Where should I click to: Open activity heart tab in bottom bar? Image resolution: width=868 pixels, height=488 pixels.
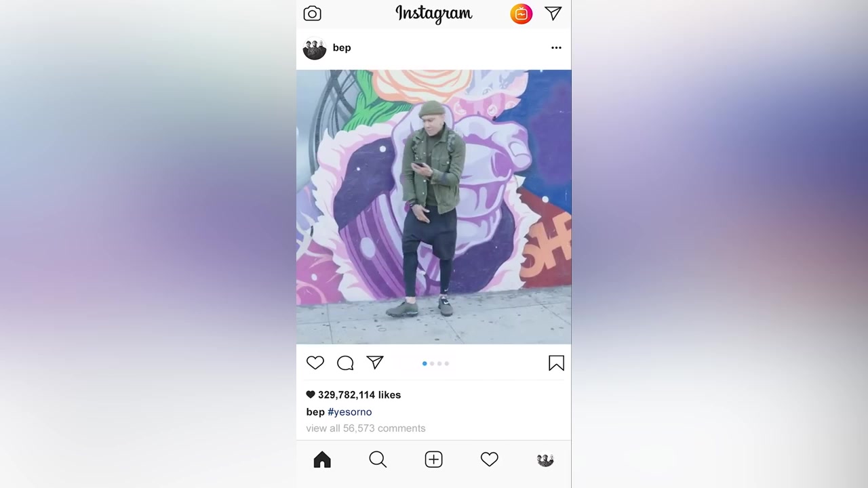click(490, 460)
